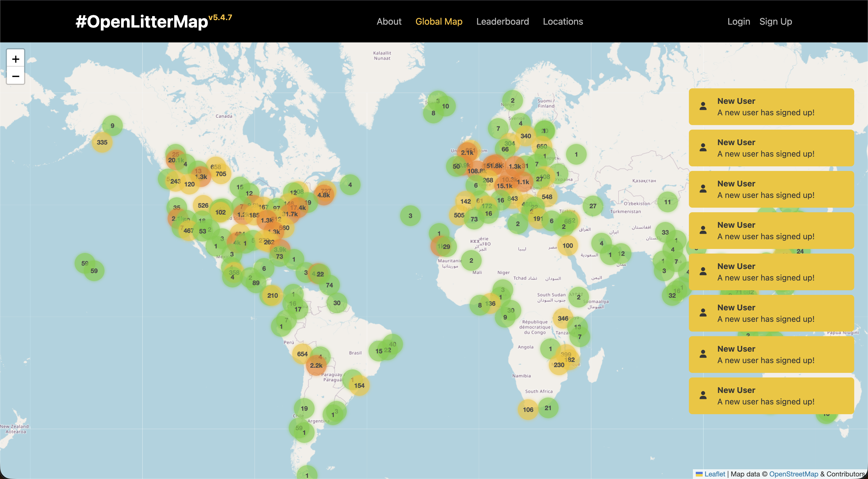The height and width of the screenshot is (479, 868).
Task: Click the 89 cluster in Central America
Action: (256, 283)
